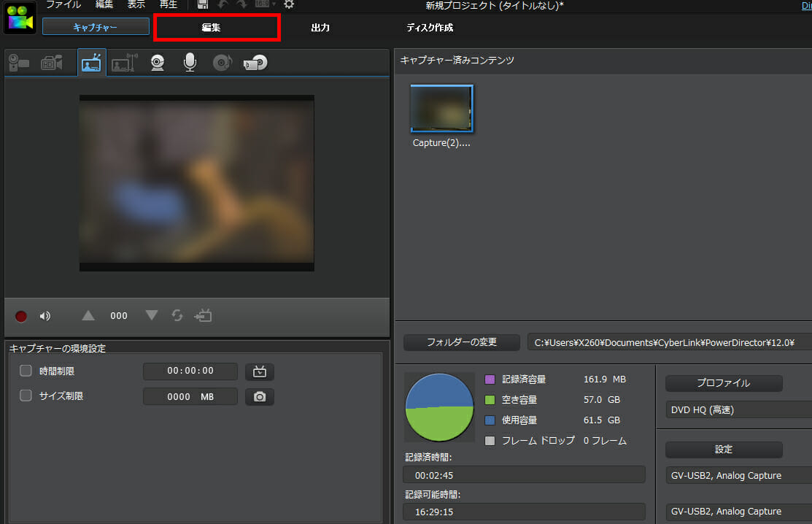The height and width of the screenshot is (524, 812).
Task: Choose the TV signal capture icon
Action: (x=92, y=63)
